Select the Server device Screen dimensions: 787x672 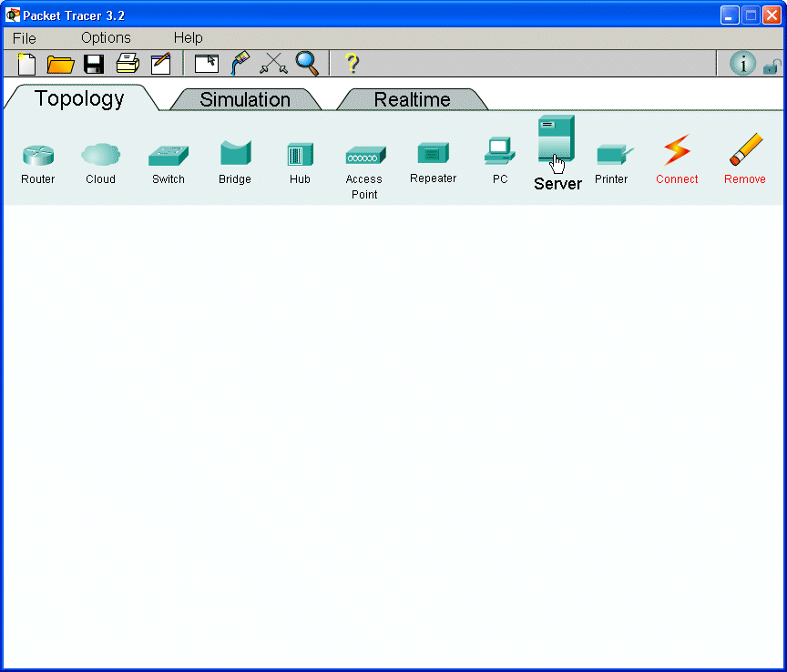(x=557, y=153)
